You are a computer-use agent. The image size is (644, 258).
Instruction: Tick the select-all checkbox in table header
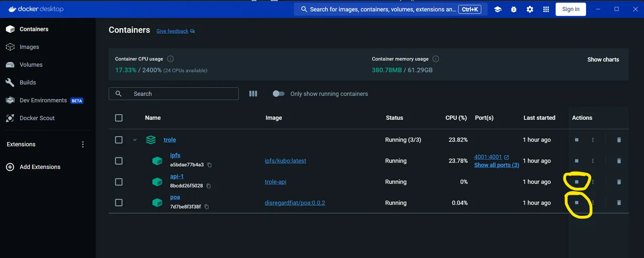point(119,118)
